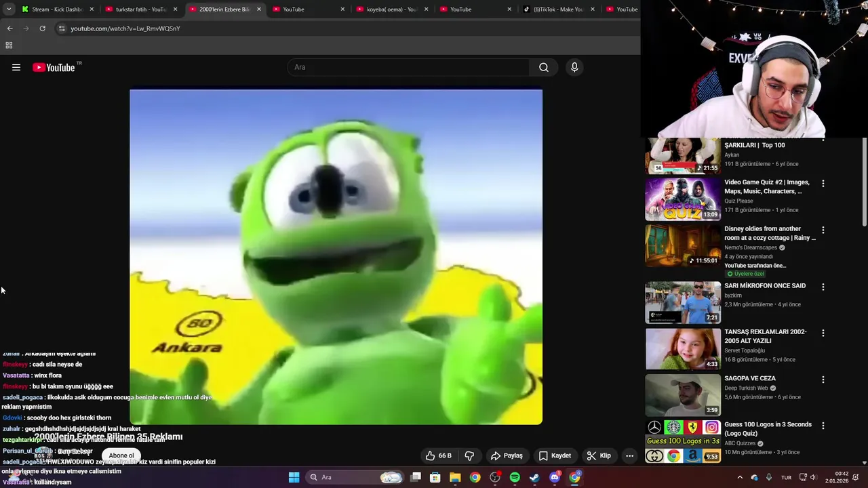Screen dimensions: 868x488
Task: Close the Kick Dashboard tab
Action: pyautogui.click(x=92, y=9)
